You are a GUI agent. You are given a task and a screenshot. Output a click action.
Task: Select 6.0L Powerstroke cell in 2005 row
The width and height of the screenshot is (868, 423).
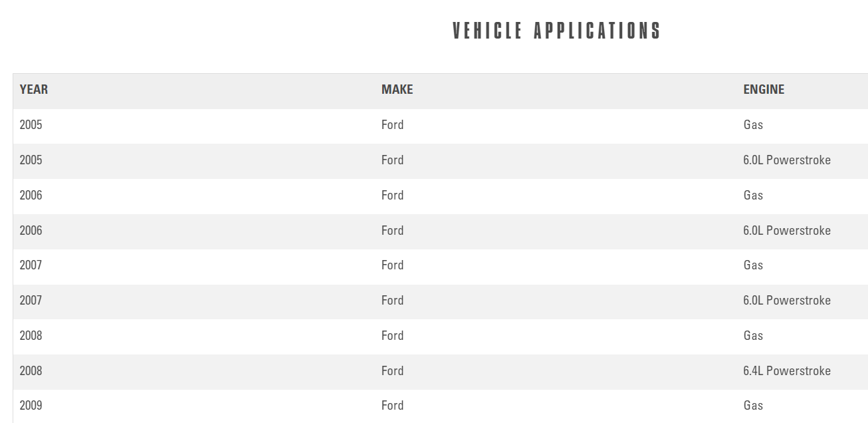point(787,160)
